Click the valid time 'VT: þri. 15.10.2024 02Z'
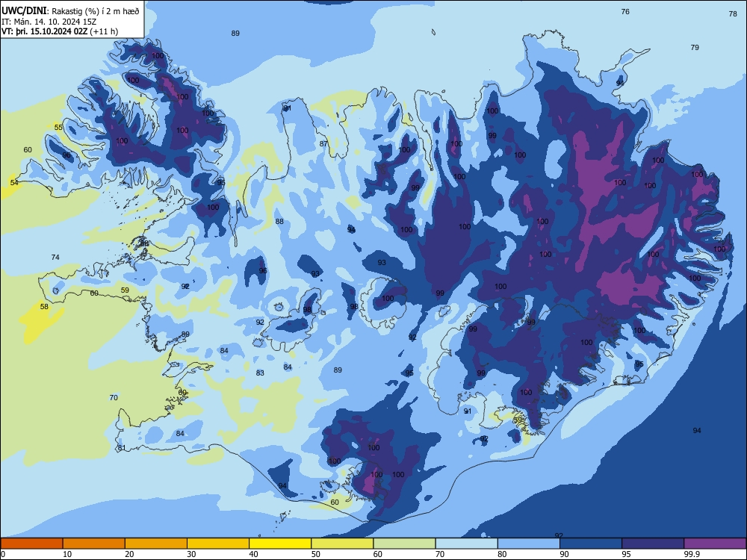Image resolution: width=747 pixels, height=560 pixels. 44,31
